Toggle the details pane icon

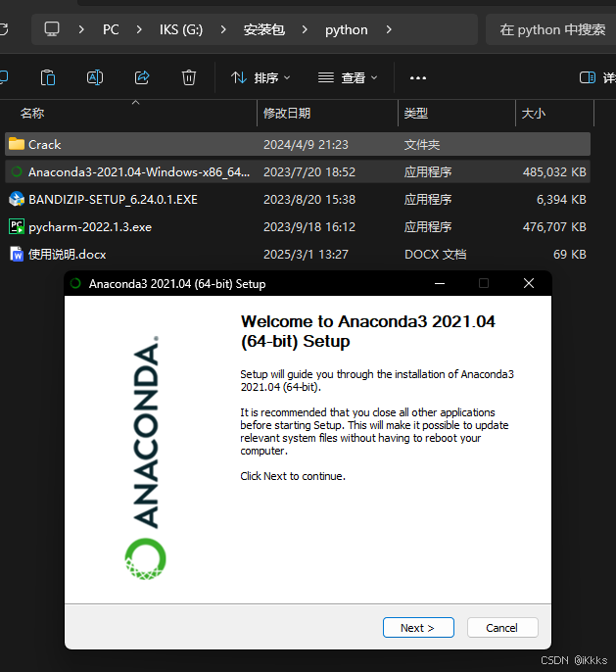point(588,77)
